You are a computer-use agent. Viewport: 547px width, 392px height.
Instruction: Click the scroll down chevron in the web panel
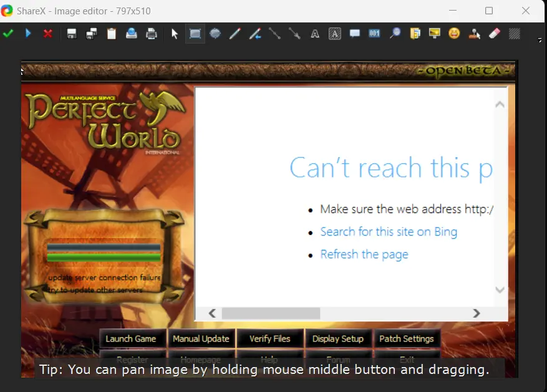click(500, 290)
